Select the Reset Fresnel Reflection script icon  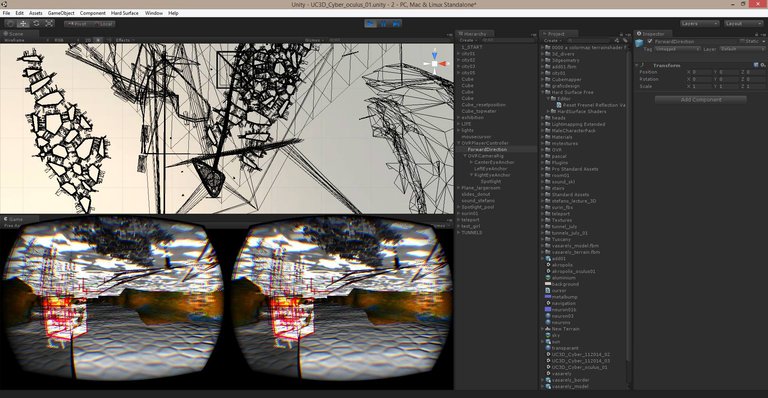(x=559, y=105)
